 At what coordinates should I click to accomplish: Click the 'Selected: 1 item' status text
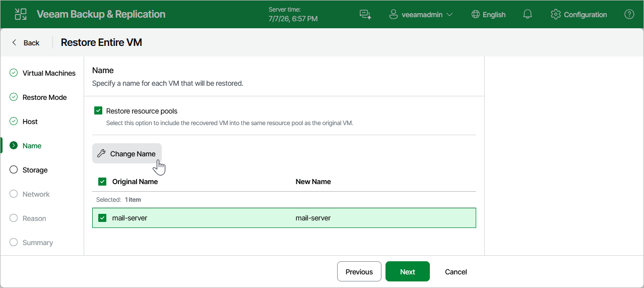click(x=118, y=200)
